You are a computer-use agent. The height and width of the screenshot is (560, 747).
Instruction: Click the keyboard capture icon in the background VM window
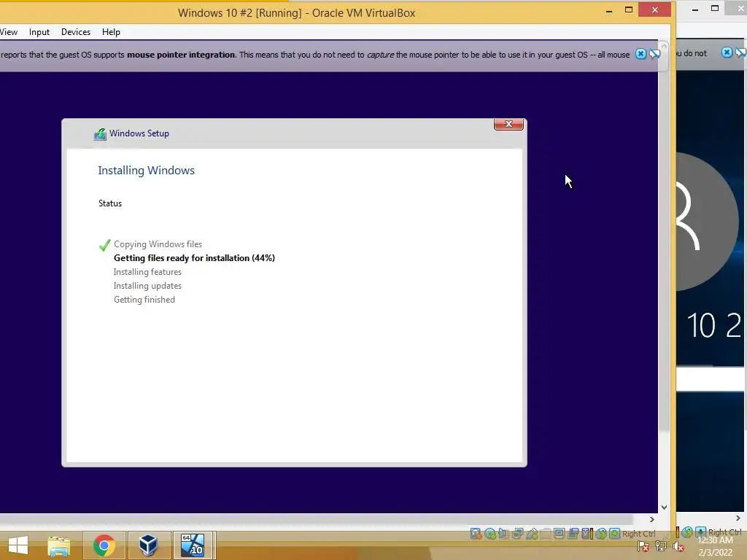coord(701,532)
